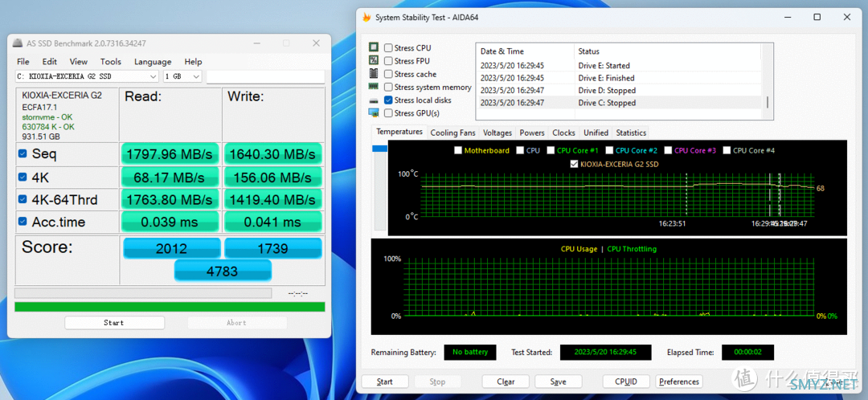Click the monitor icon beside Stress GPU(s)
868x400 pixels.
[374, 113]
